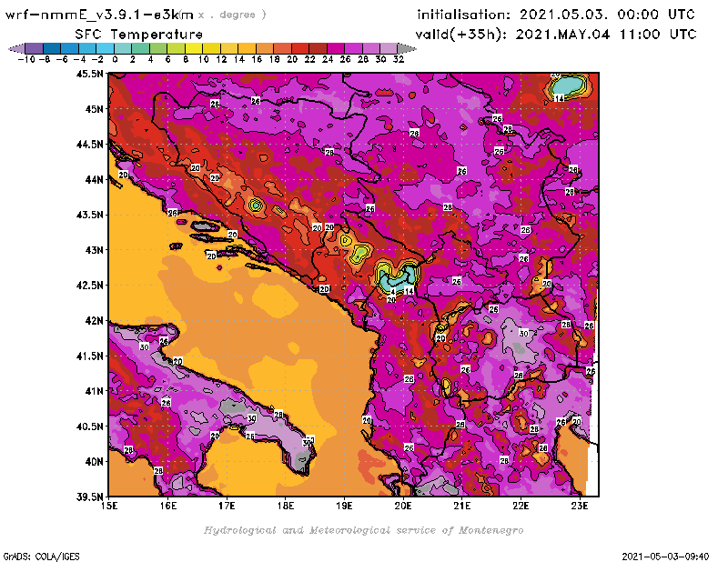Pick the legend swatch between 2 and 4
Image resolution: width=728 pixels, height=562 pixels.
[x=141, y=48]
